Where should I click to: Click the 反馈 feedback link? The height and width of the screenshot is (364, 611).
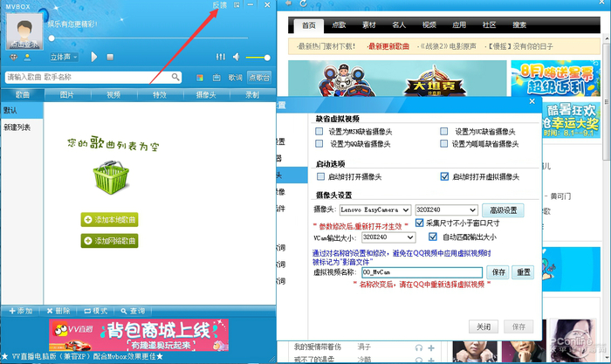pyautogui.click(x=219, y=4)
